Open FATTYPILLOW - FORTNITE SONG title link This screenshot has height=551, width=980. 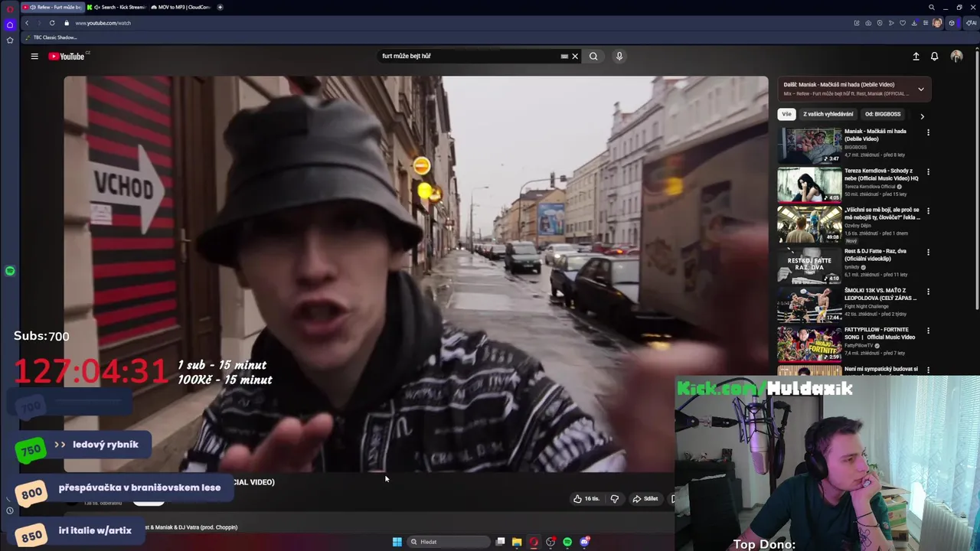tap(880, 334)
